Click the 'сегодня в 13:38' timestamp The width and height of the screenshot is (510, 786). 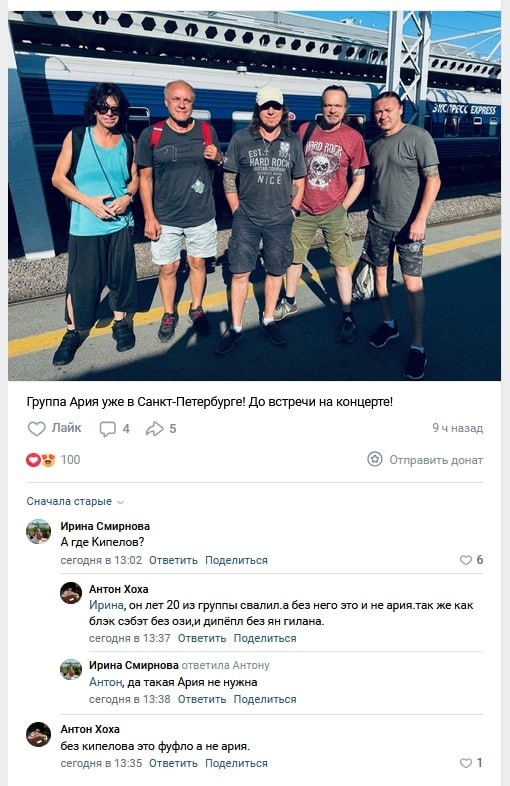tap(129, 699)
